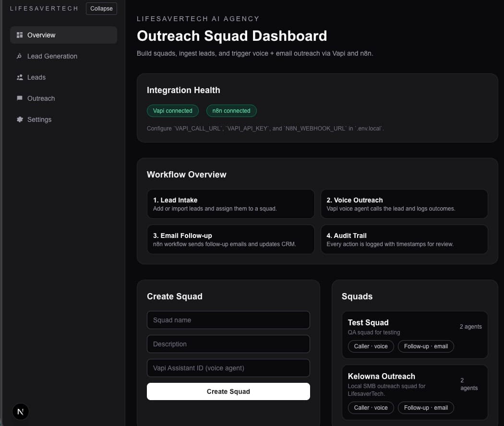The image size is (504, 426).
Task: Click the 'Caller · voice' chip on Test Squad
Action: 371,346
